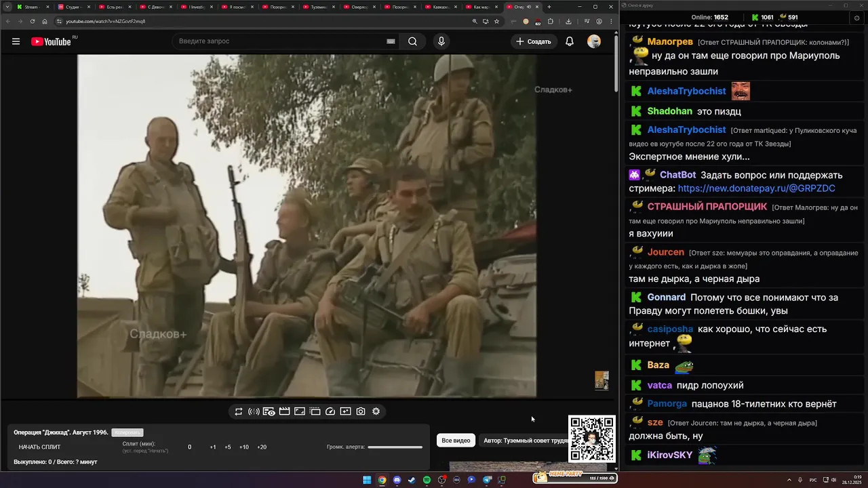Viewport: 868px width, 488px height.
Task: Add +20 minutes to the split
Action: [262, 447]
